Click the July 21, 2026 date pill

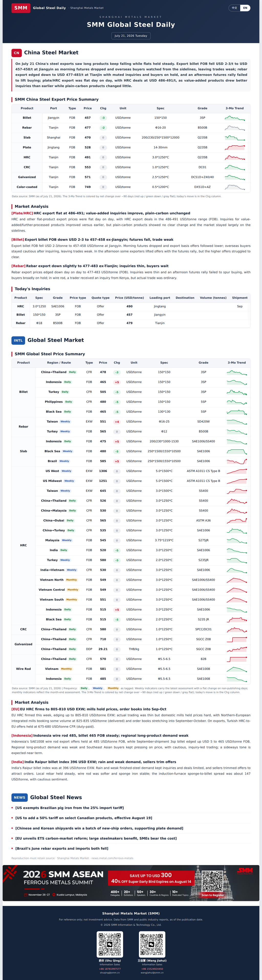pos(131,36)
